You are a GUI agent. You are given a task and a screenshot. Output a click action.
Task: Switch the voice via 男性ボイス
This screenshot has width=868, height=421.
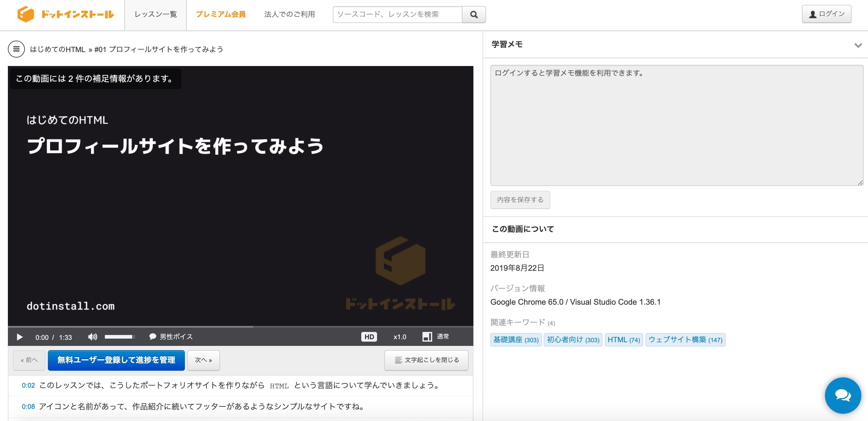(x=171, y=337)
